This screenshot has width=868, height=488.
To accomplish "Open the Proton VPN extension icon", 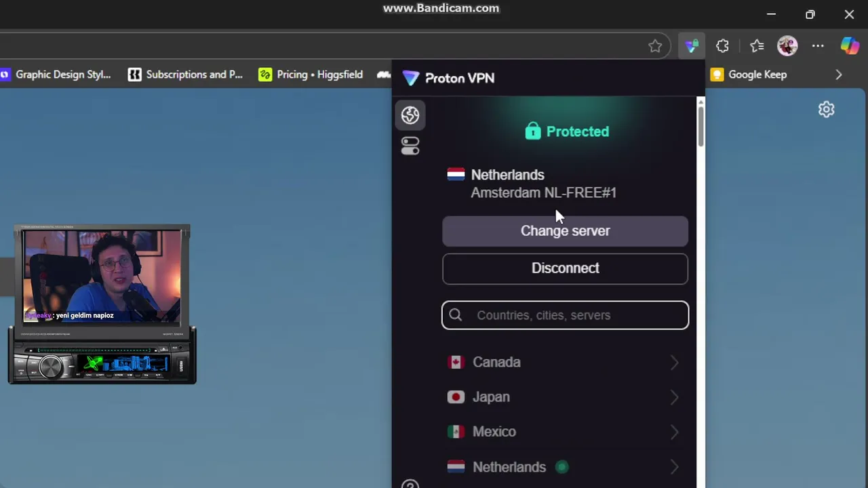I will [x=691, y=46].
